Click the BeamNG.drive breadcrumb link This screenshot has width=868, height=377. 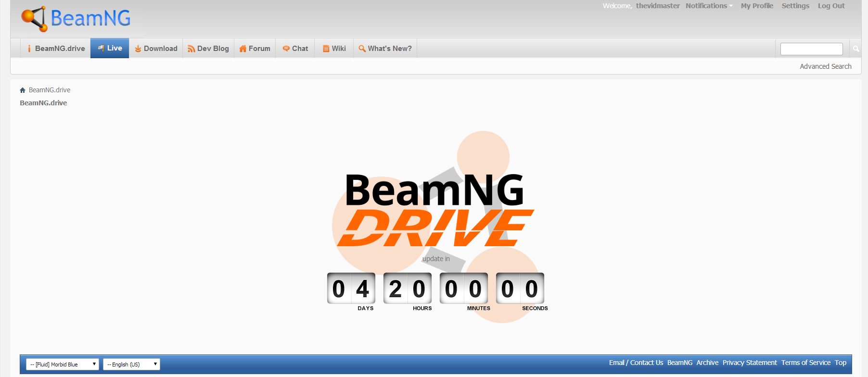coord(50,90)
